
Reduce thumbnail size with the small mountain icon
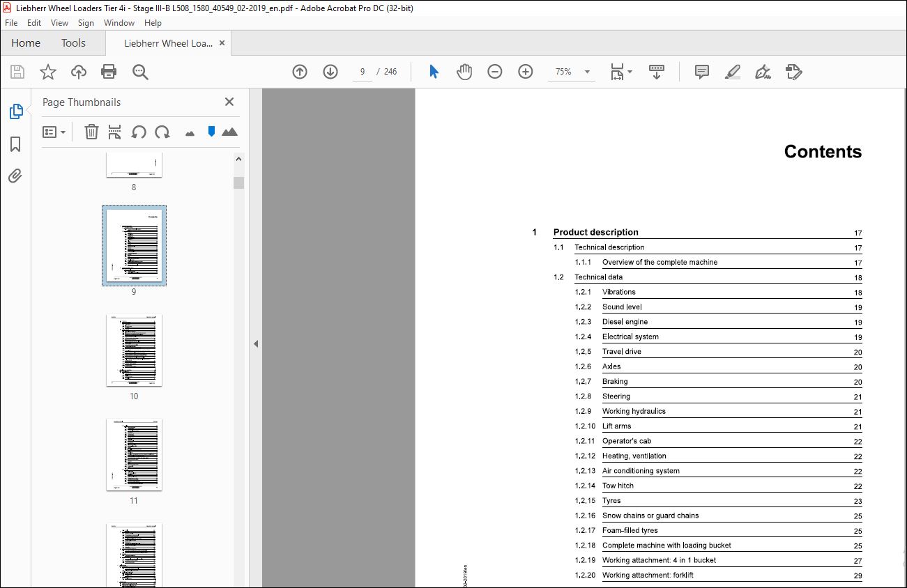point(190,133)
